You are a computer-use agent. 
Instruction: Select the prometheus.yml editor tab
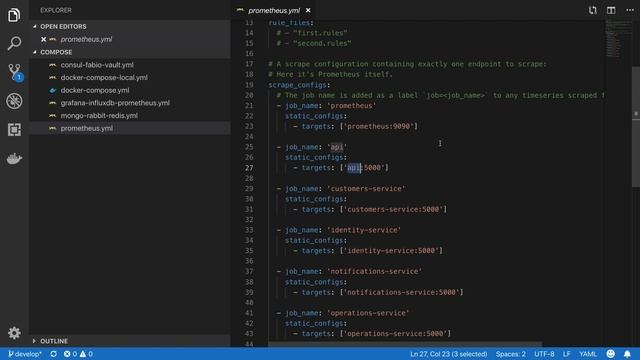tap(274, 10)
